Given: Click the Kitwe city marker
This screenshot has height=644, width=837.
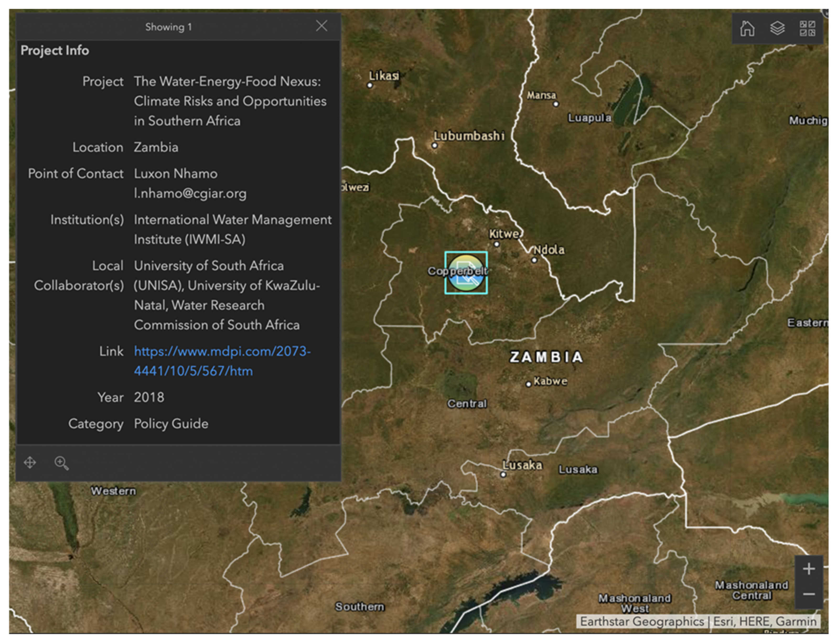Looking at the screenshot, I should click(497, 244).
